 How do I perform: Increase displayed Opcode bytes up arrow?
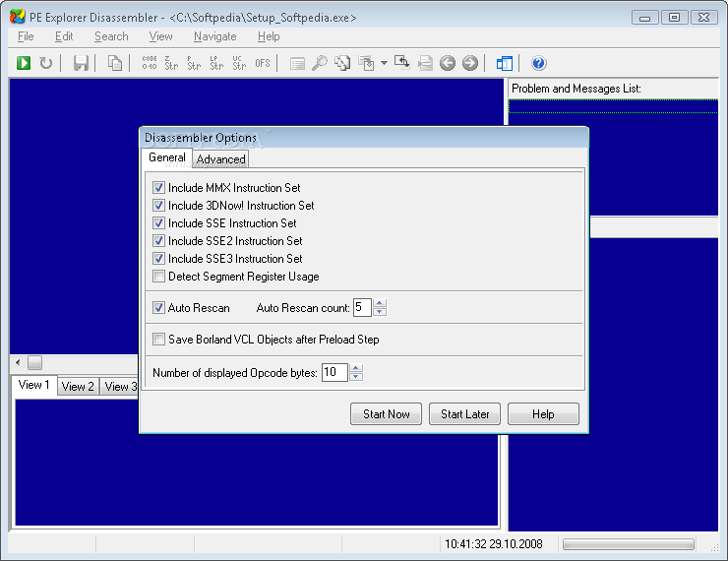pos(356,368)
